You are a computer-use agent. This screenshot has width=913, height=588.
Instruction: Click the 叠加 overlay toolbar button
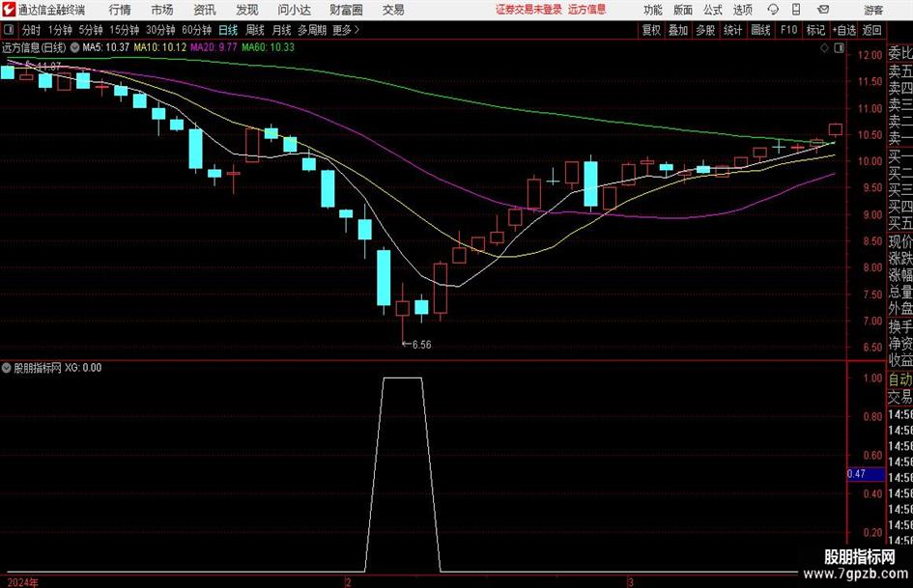[678, 30]
